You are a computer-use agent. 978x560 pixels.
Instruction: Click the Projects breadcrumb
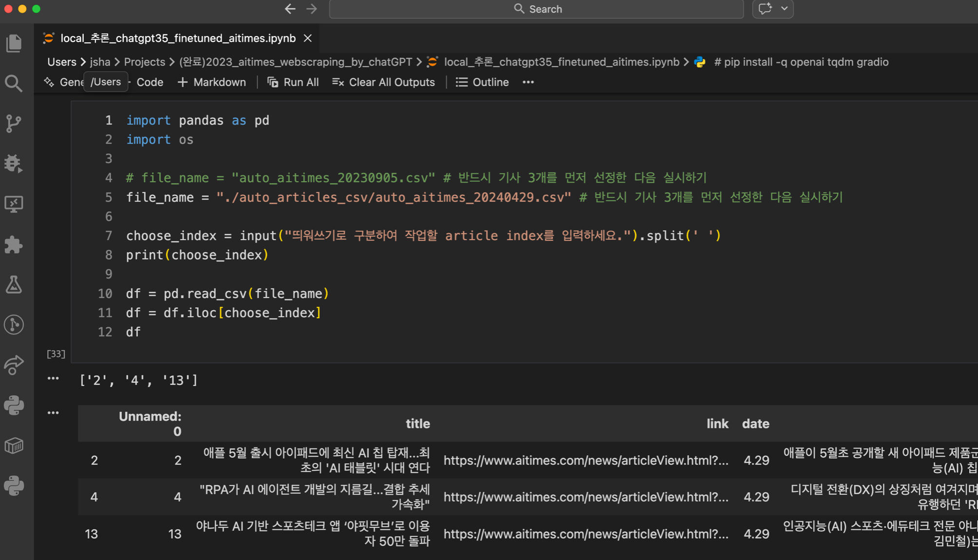pos(145,62)
